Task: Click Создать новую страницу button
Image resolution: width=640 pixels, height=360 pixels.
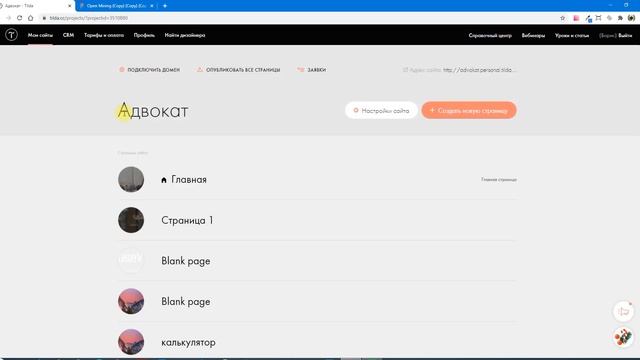Action: [x=469, y=110]
